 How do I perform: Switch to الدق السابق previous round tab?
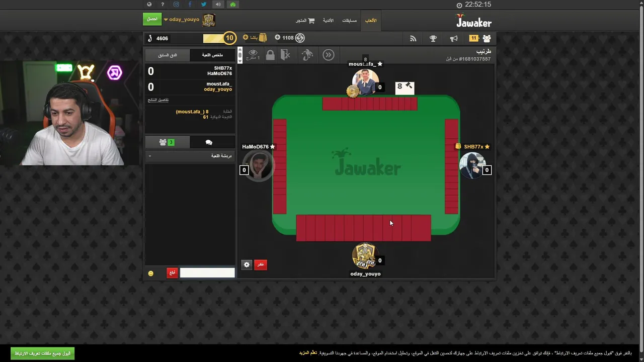[x=168, y=55]
